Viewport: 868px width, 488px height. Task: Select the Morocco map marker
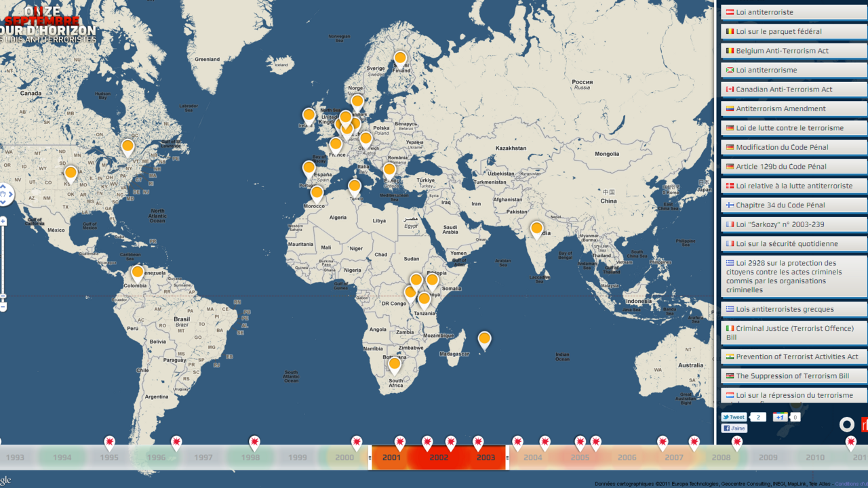316,192
